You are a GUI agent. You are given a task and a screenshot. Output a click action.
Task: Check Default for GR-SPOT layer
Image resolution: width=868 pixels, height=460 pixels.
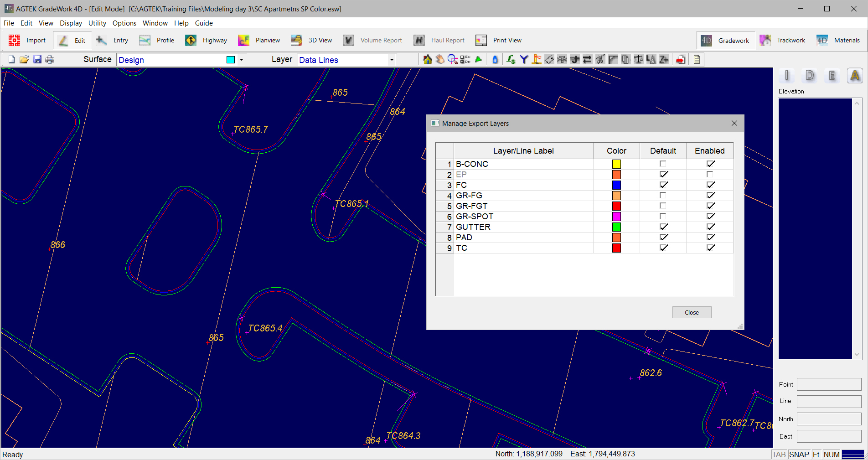coord(663,216)
